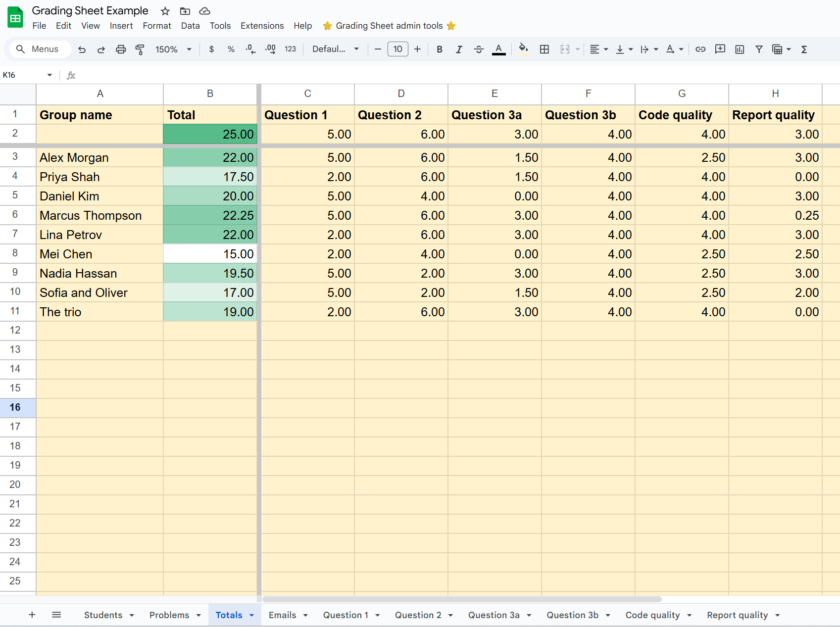Open the fill color picker
The width and height of the screenshot is (840, 627).
point(523,49)
